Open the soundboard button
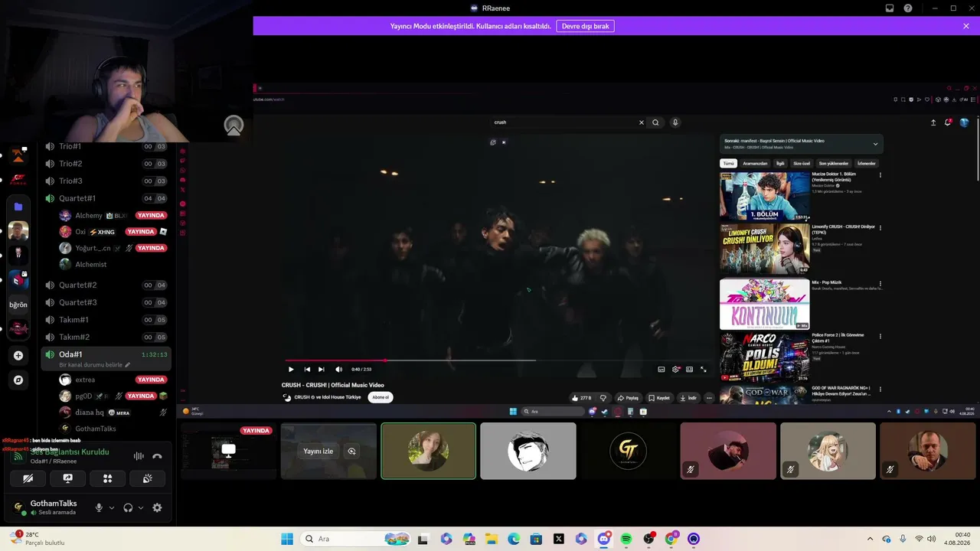Image resolution: width=980 pixels, height=551 pixels. (x=148, y=478)
